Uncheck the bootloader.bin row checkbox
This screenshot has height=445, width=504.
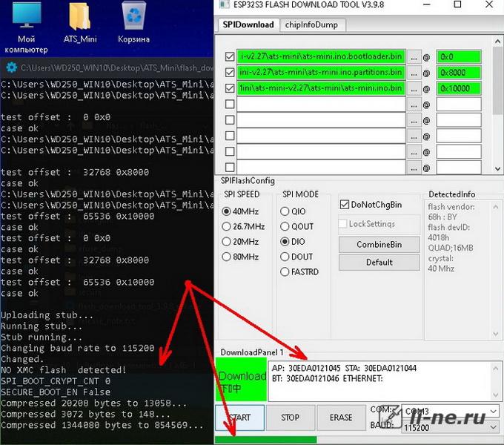[230, 57]
